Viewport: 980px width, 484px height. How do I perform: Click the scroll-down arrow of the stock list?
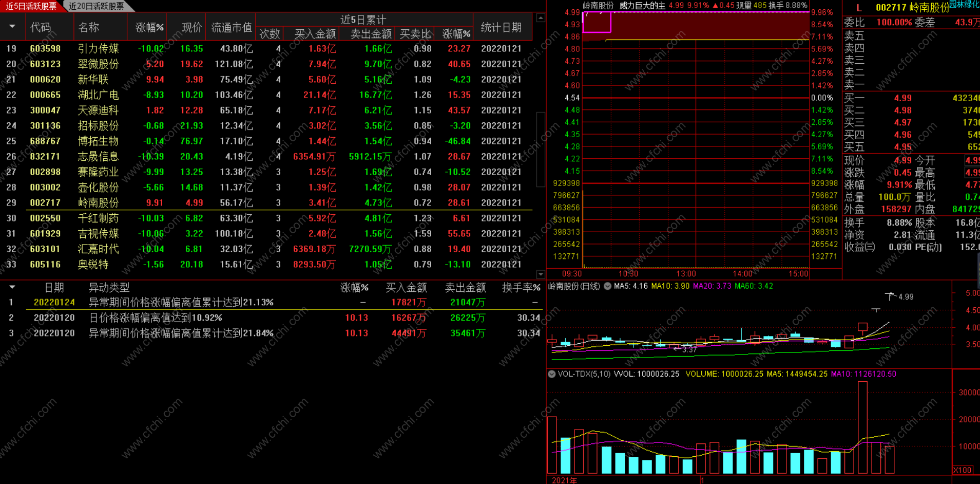tap(541, 274)
